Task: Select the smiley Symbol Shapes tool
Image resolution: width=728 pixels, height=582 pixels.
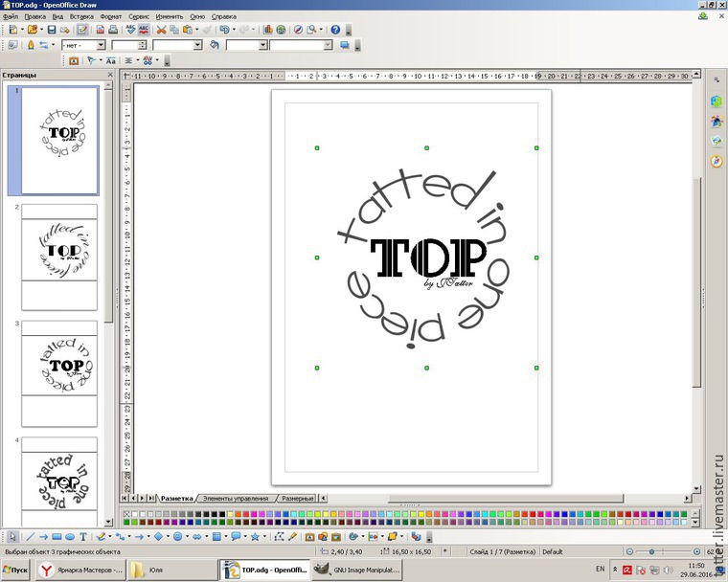Action: pyautogui.click(x=177, y=537)
